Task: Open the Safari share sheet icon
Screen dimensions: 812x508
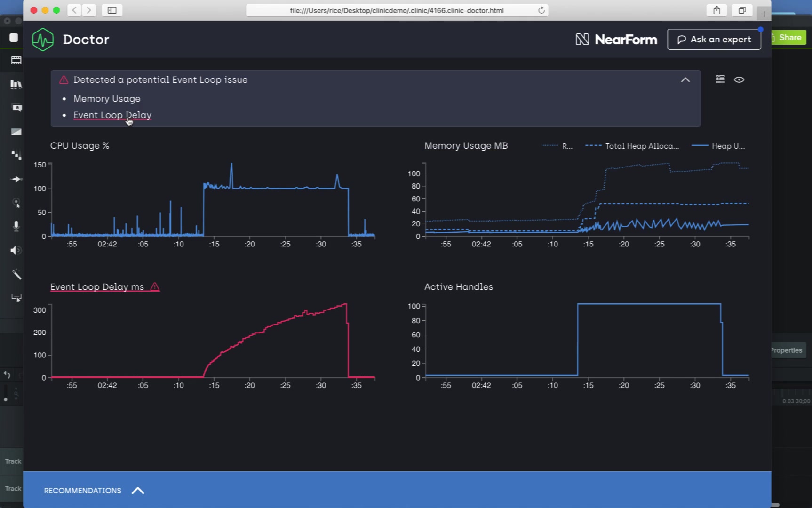Action: [716, 10]
